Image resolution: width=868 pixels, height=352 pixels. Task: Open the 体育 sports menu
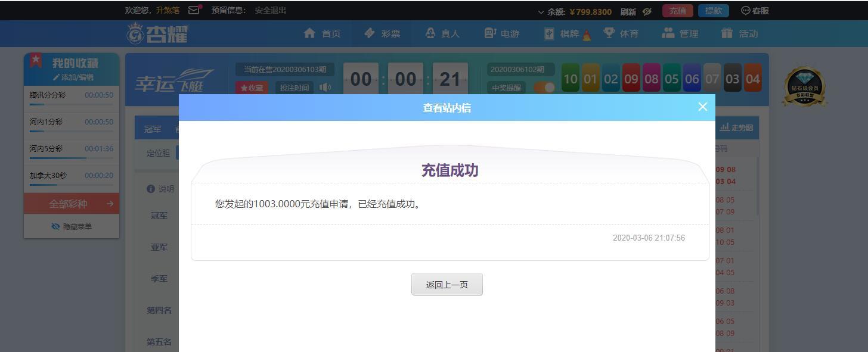pos(621,33)
